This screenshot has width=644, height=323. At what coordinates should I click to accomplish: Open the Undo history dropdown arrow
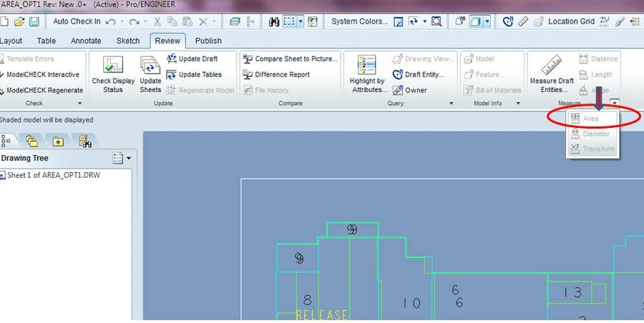[122, 21]
